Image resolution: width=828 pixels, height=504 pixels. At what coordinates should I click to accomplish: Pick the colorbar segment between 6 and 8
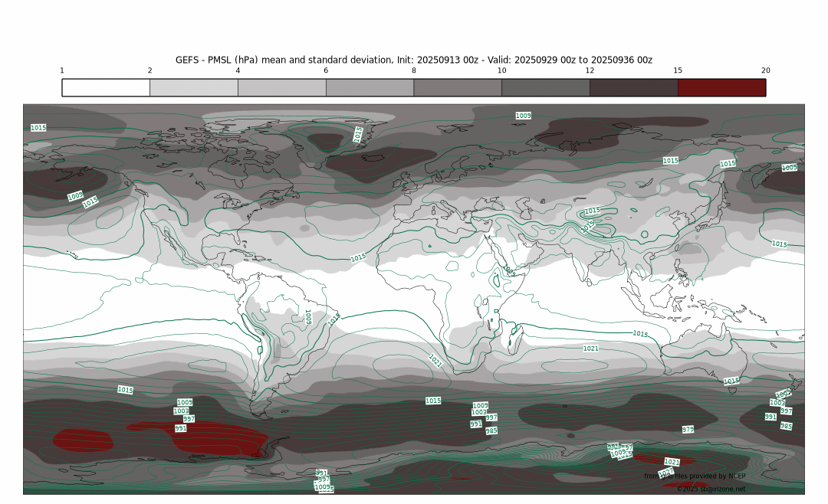(370, 87)
